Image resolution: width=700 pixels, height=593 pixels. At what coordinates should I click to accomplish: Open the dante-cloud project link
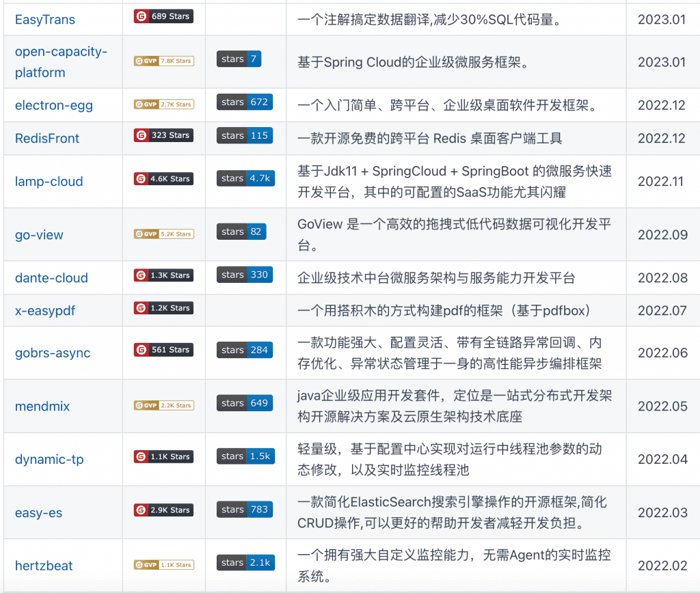point(51,277)
